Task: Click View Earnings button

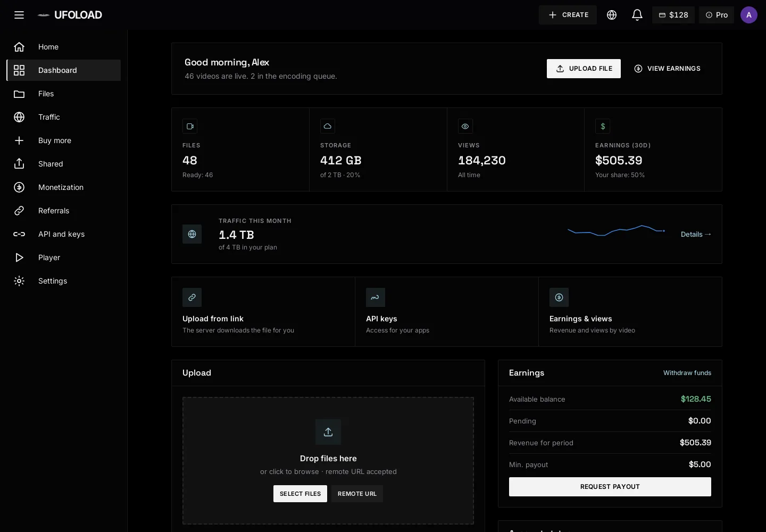Action: click(667, 69)
